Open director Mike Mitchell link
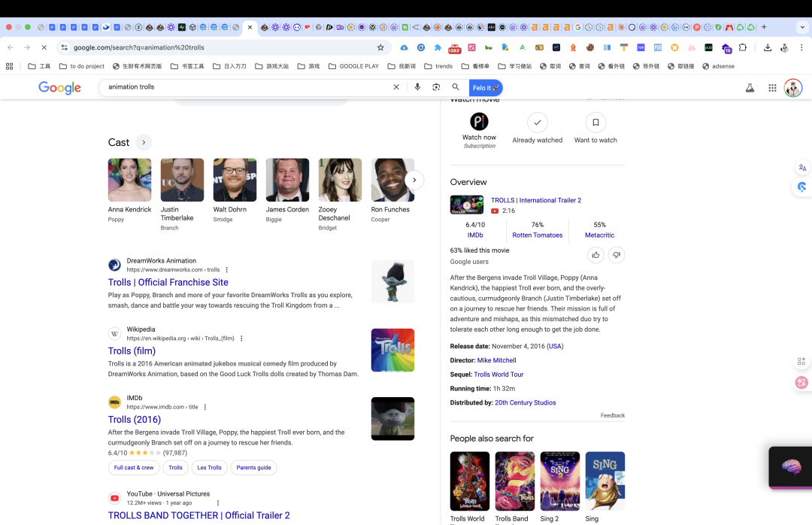812x525 pixels. (497, 360)
